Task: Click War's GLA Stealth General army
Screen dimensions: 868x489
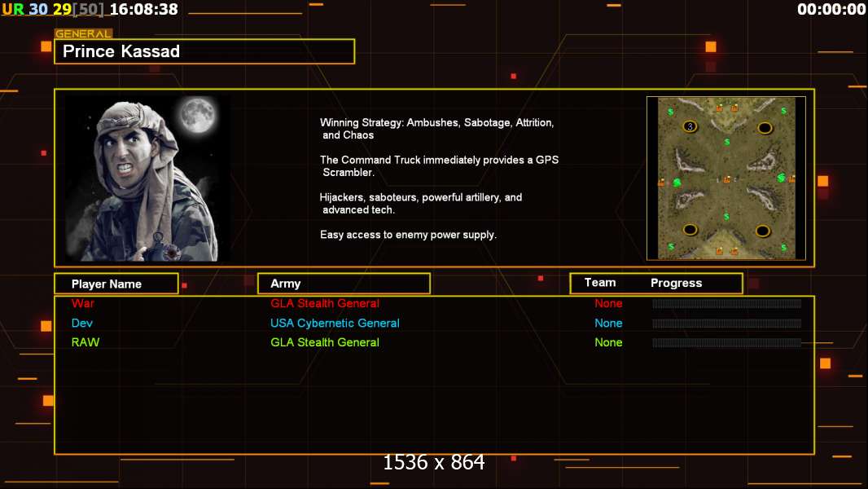Action: coord(325,303)
